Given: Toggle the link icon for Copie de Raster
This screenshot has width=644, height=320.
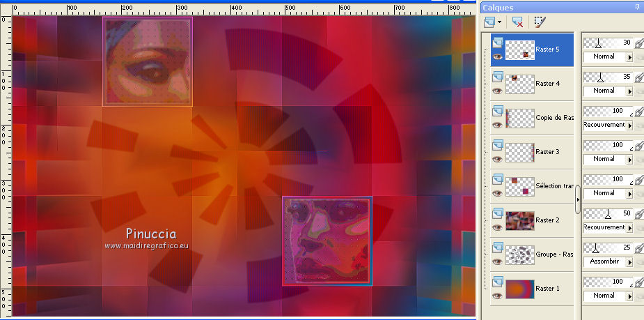Looking at the screenshot, I should tap(638, 112).
